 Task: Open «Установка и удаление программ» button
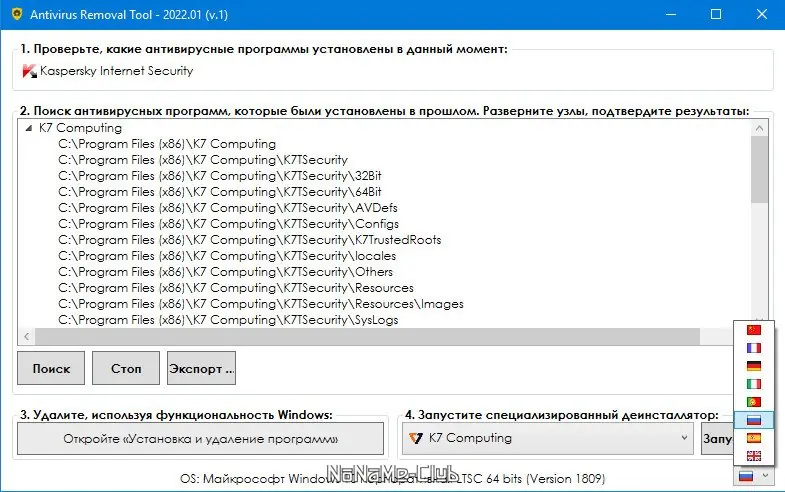(x=200, y=439)
